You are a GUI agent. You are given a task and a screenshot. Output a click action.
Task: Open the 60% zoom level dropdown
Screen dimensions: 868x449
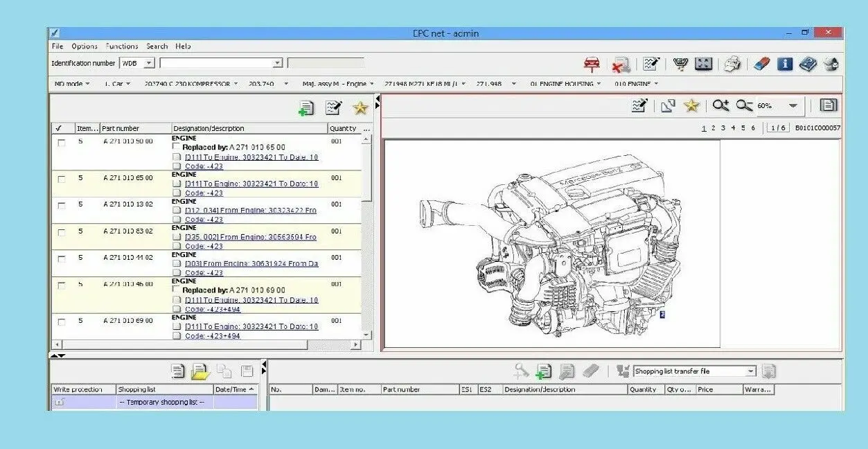tap(792, 106)
